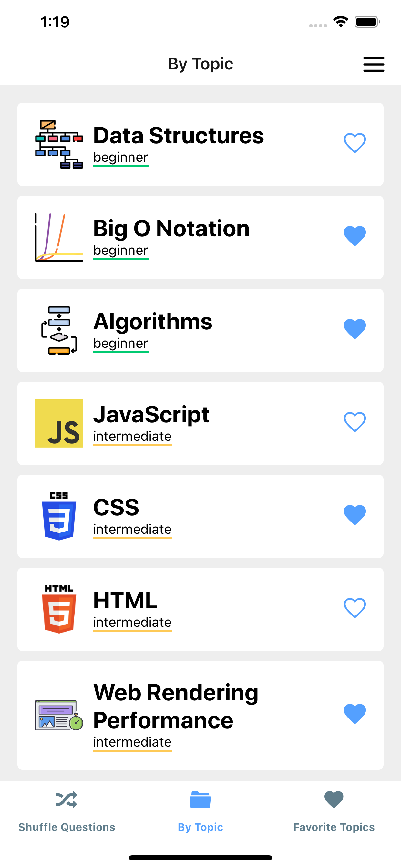Open the Algorithms topic title

(153, 321)
